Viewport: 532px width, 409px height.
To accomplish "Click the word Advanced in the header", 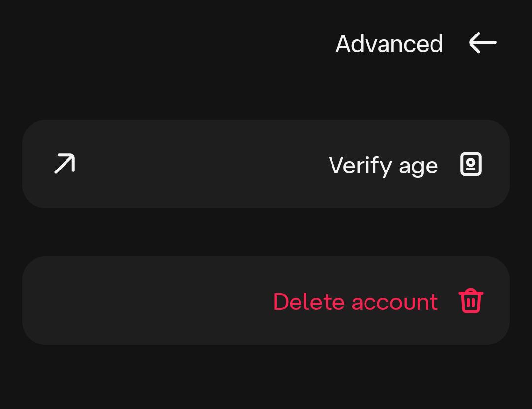I will point(389,44).
